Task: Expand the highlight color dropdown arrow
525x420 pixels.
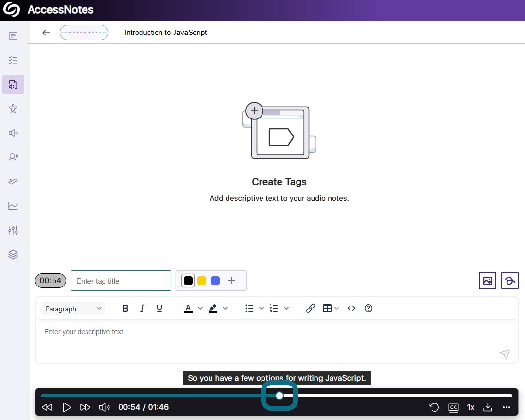Action: click(x=225, y=308)
